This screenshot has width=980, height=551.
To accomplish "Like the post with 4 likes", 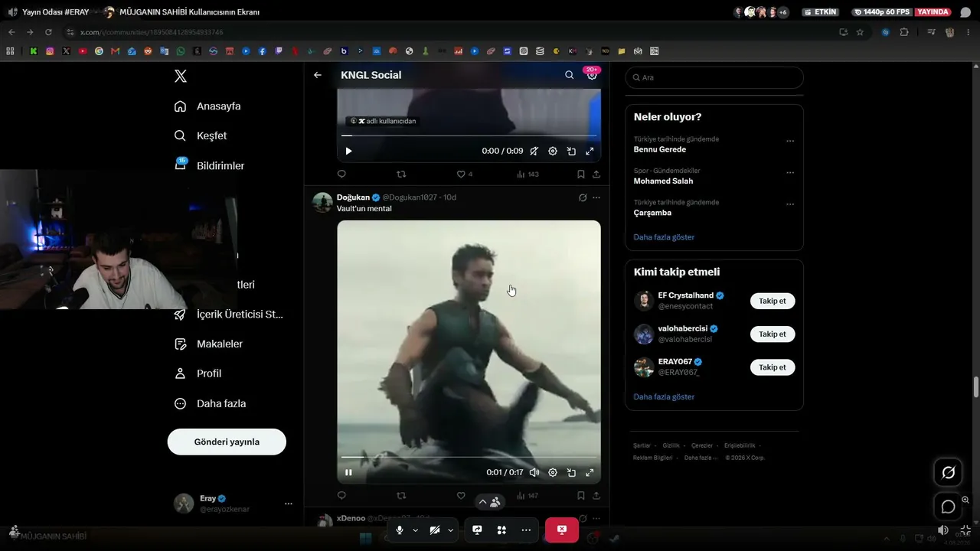I will pyautogui.click(x=464, y=174).
